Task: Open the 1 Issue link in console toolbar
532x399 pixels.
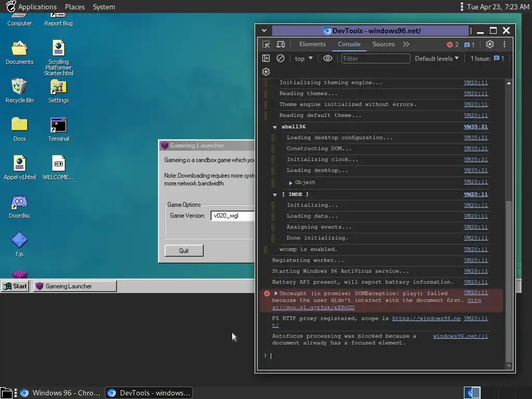Action: click(x=487, y=58)
